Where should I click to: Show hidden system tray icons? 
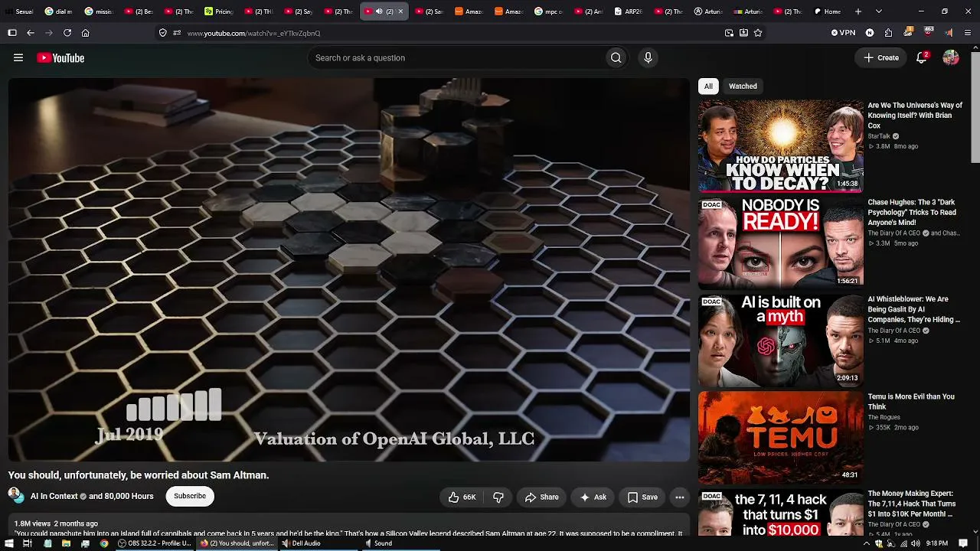tap(867, 543)
